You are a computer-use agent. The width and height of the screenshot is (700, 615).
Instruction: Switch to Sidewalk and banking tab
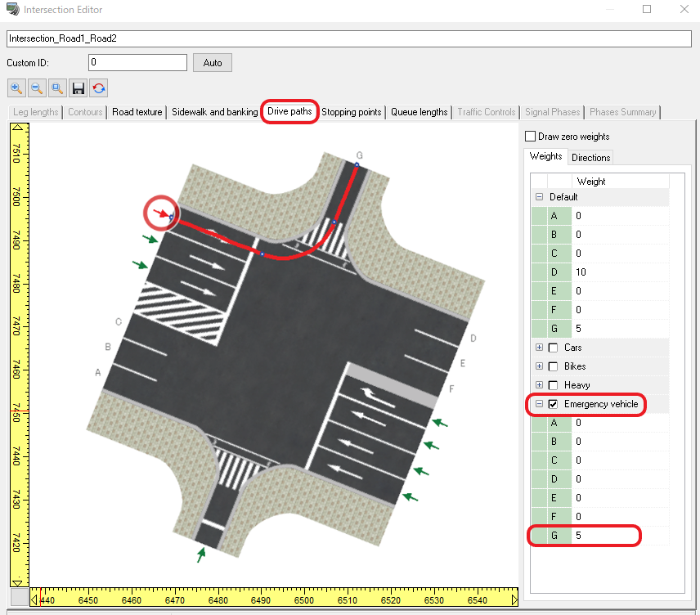coord(215,112)
